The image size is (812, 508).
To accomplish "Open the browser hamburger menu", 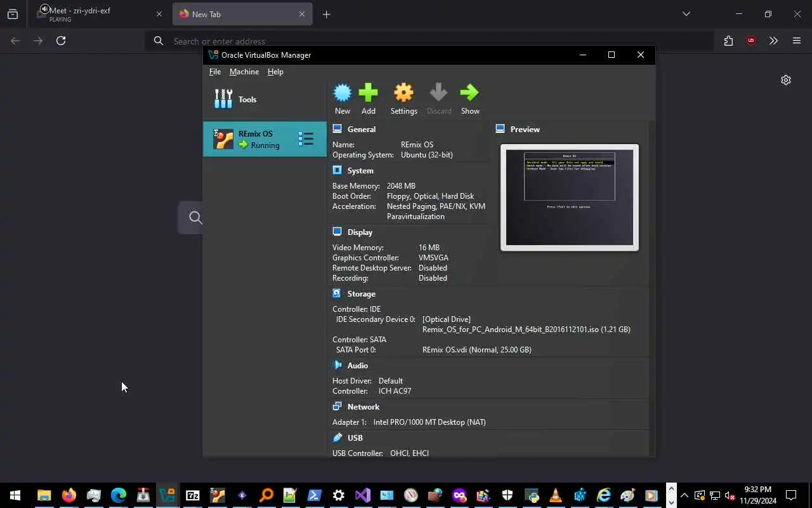I will pos(797,41).
